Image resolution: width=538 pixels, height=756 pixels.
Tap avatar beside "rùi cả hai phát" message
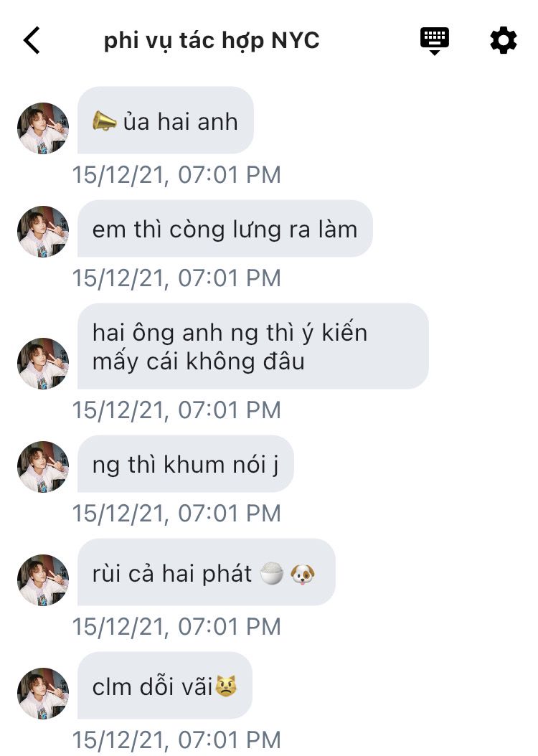[x=43, y=580]
